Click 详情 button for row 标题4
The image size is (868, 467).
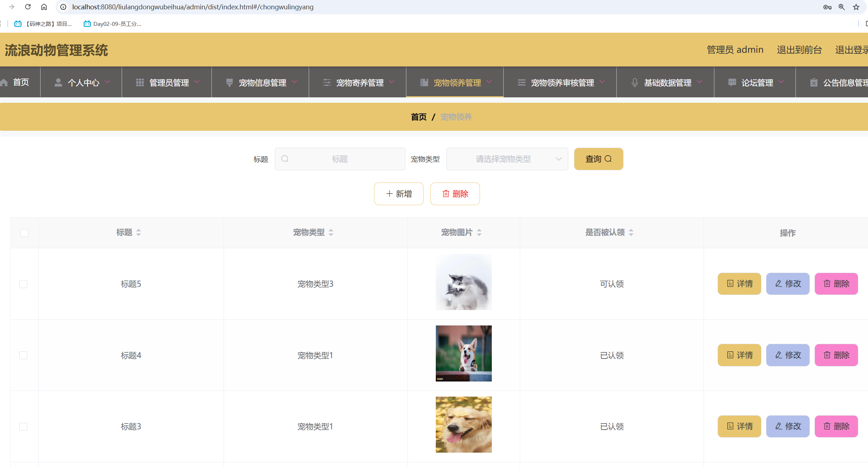click(x=739, y=355)
